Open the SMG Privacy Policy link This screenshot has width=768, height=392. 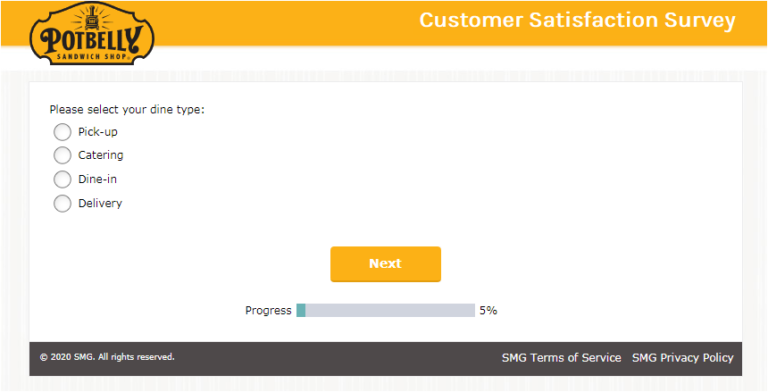[x=683, y=358]
